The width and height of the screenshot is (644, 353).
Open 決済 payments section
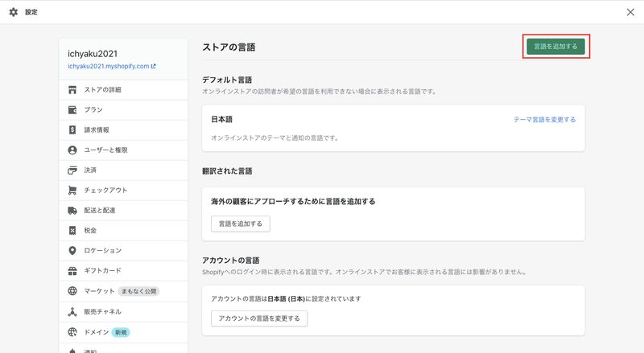[x=124, y=170]
